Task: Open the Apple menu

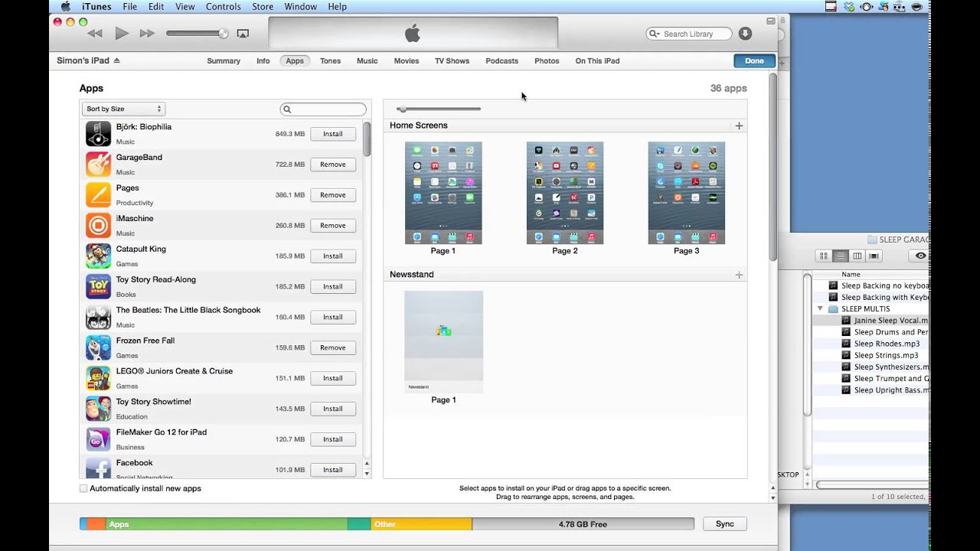Action: [65, 6]
